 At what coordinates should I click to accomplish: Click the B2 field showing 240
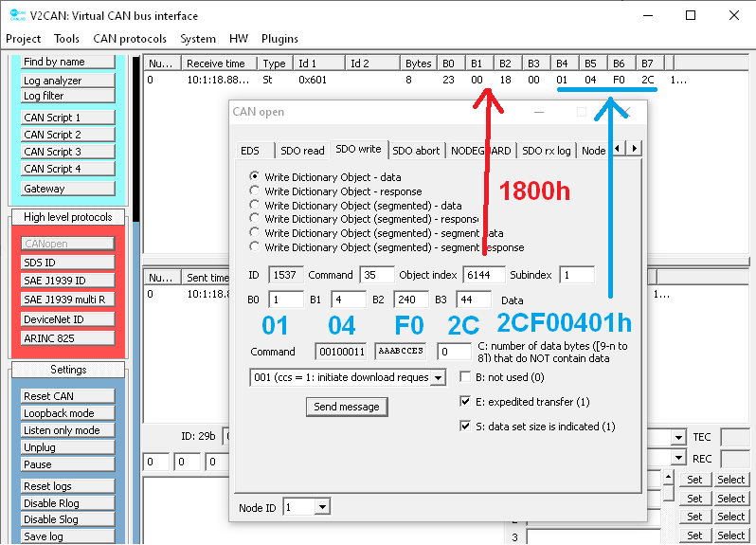coord(411,300)
